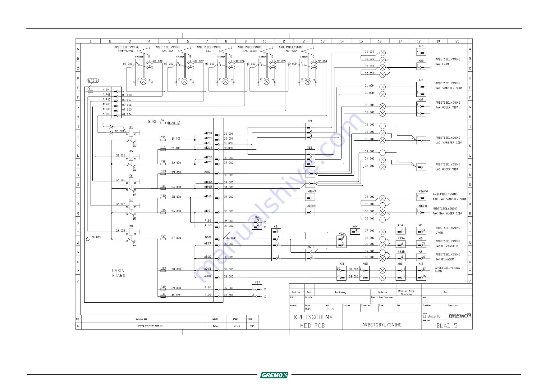Select the K5 relay coil symbol
Viewport: 555px width, 392px height.
(x=131, y=157)
